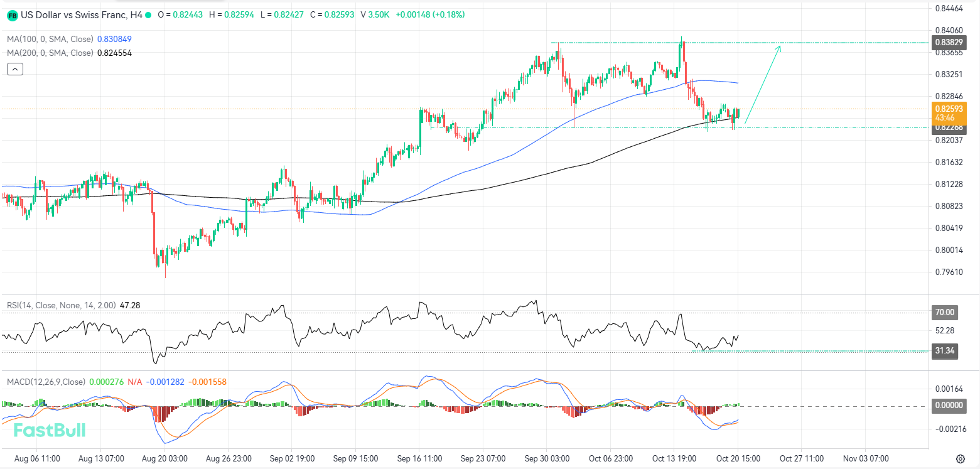Collapse the indicator legend with caret button
Image resolution: width=980 pixels, height=469 pixels.
tap(15, 69)
